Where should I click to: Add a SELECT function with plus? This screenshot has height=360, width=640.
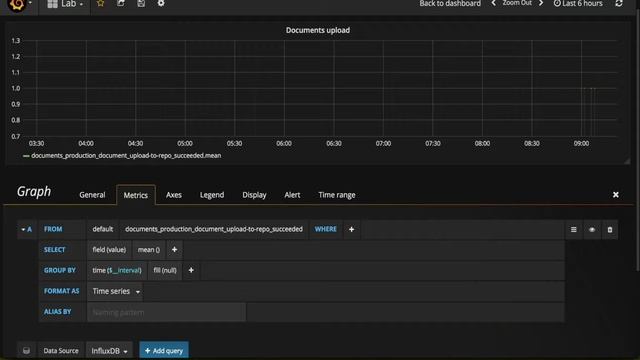coord(174,250)
